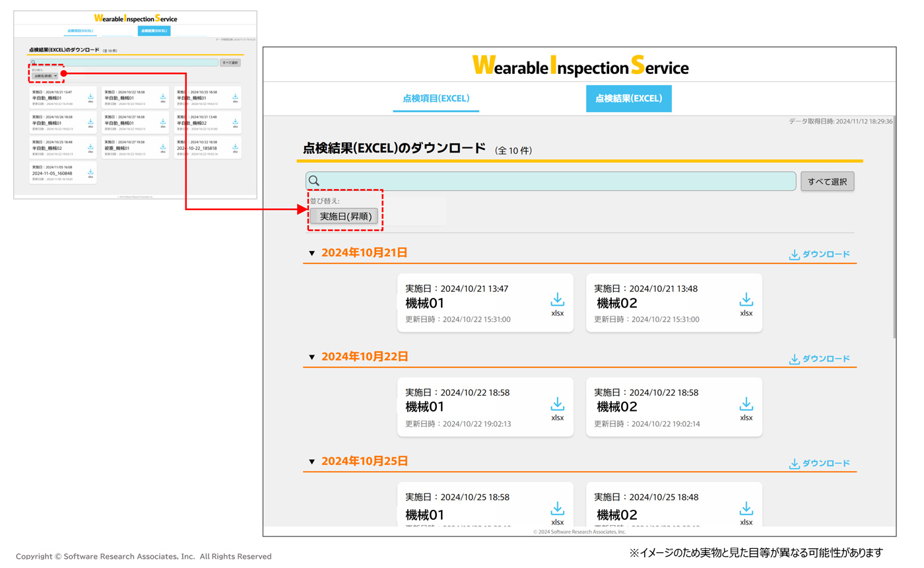The height and width of the screenshot is (568, 924).
Task: Click the 全 10 件 count in large window
Action: (x=513, y=151)
